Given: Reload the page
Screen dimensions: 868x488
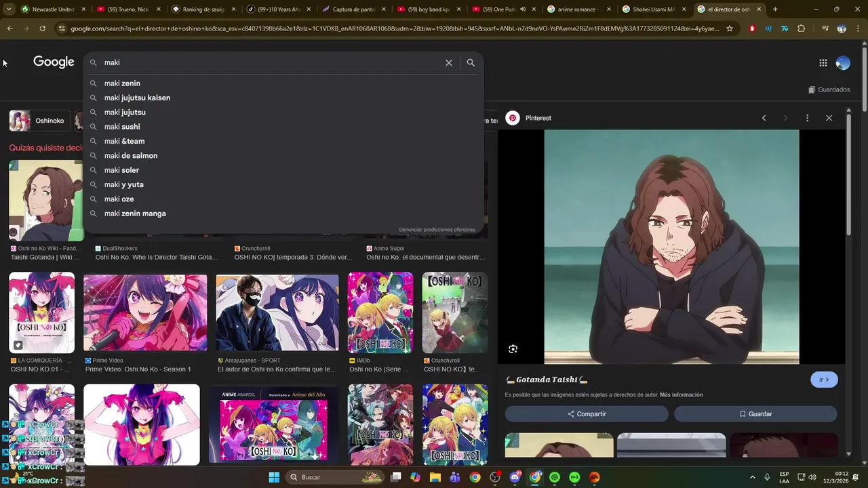Looking at the screenshot, I should [x=42, y=28].
